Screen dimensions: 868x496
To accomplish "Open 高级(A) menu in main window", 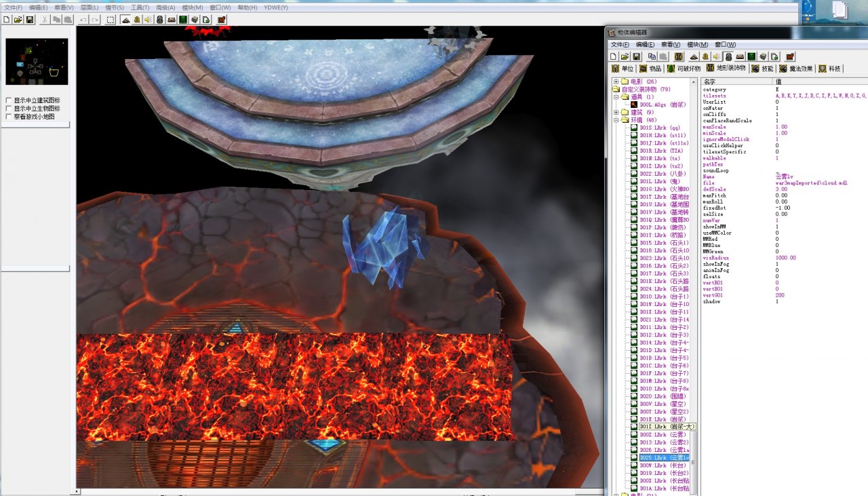I will [165, 7].
